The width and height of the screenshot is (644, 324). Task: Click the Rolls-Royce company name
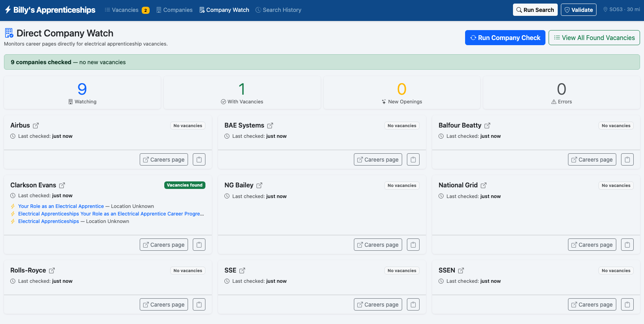28,271
